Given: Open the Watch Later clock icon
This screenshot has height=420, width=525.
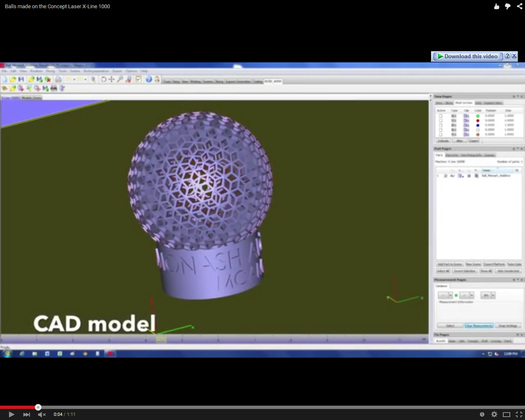Looking at the screenshot, I should coord(482,414).
